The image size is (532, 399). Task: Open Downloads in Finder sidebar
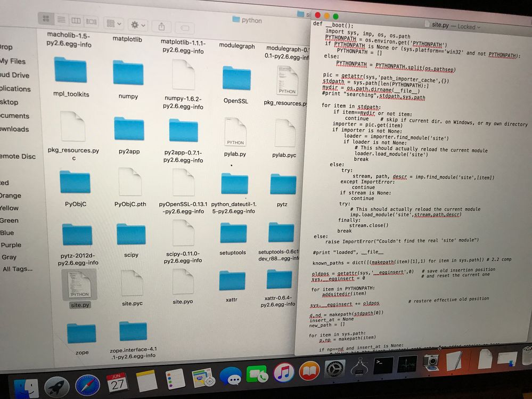point(14,129)
